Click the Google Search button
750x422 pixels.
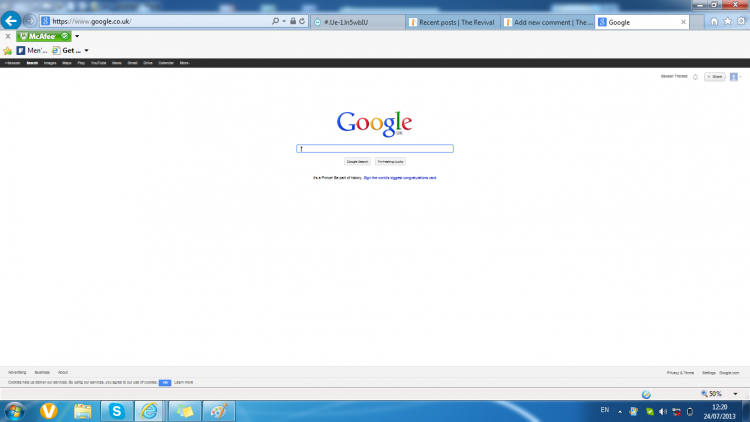357,162
